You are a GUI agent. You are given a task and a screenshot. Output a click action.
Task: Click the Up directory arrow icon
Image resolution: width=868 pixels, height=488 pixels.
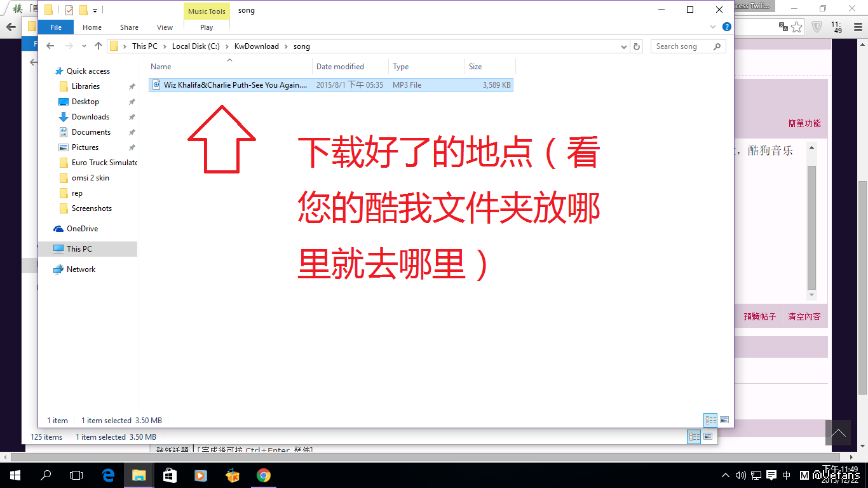coord(98,46)
